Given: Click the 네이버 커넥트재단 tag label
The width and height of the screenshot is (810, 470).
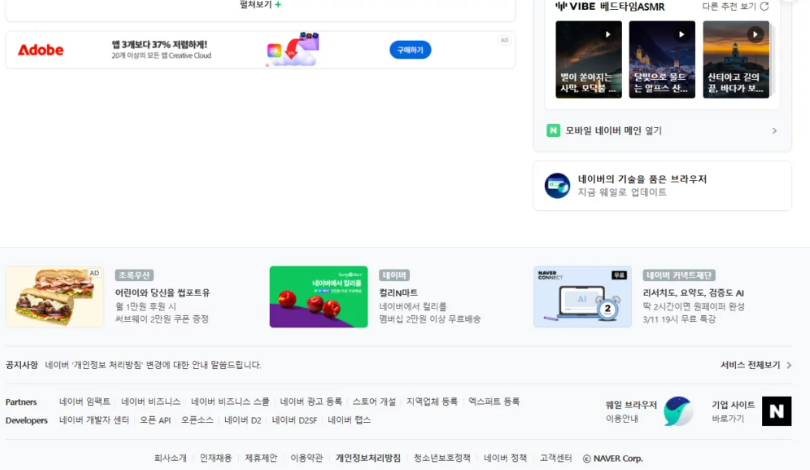Looking at the screenshot, I should [x=679, y=275].
